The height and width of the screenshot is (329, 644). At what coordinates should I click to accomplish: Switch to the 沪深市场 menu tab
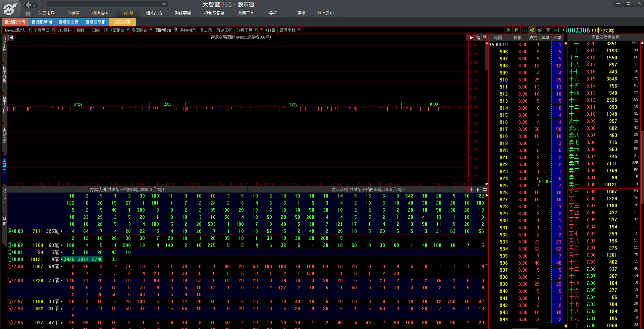46,13
